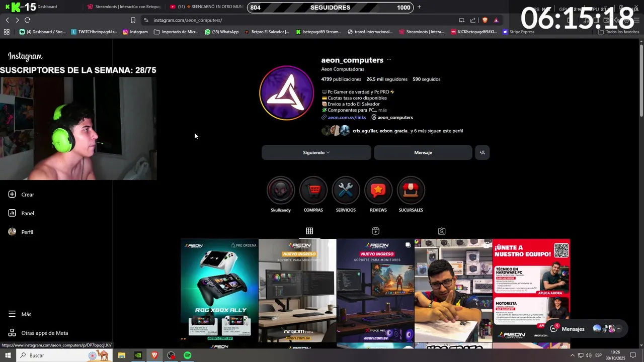Screen dimensions: 644x362
Task: Open the reel post with the man
Action: pos(453,291)
